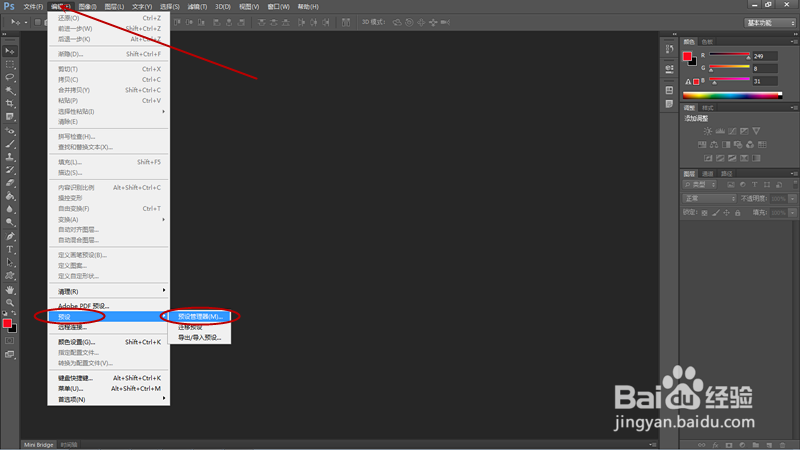Toggle Quick Mask mode button
This screenshot has width=800, height=450.
(x=10, y=341)
